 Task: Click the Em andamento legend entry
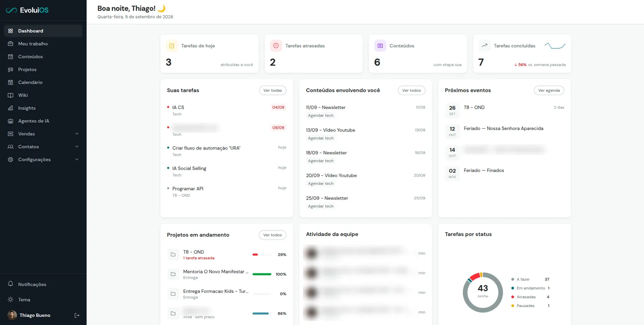point(530,288)
